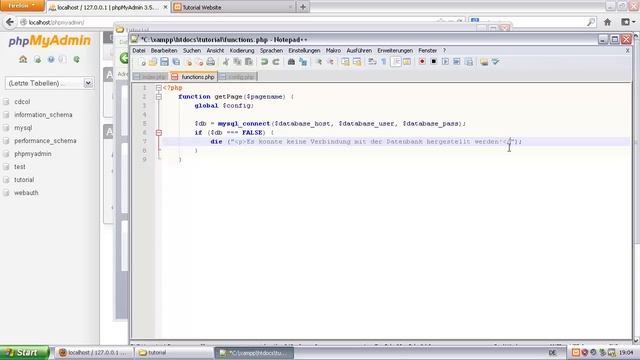Click the Replace icon next to binoculars
The height and width of the screenshot is (360, 640).
[303, 62]
